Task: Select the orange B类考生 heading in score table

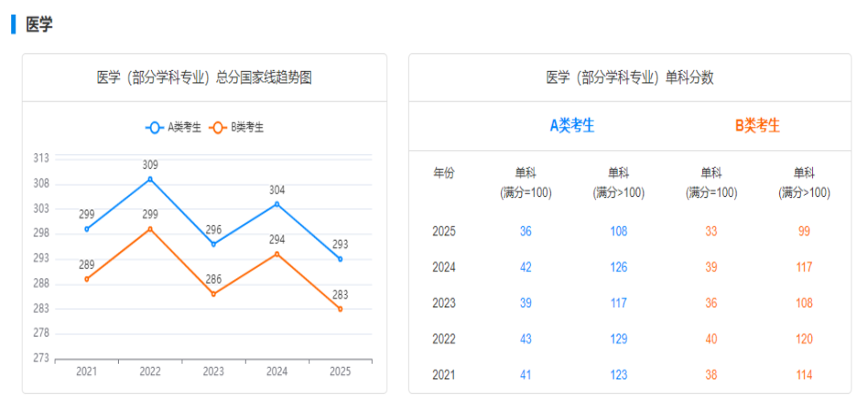Action: pos(757,126)
